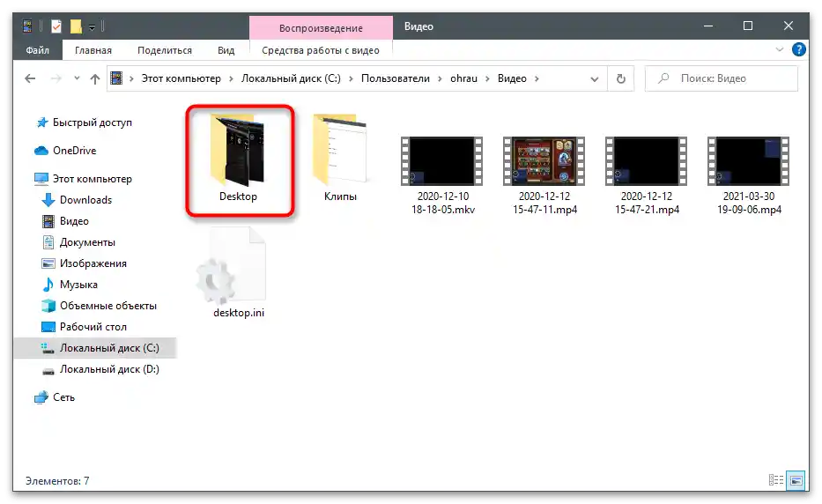
Task: Click the Поиск: Видео search field
Action: 722,78
